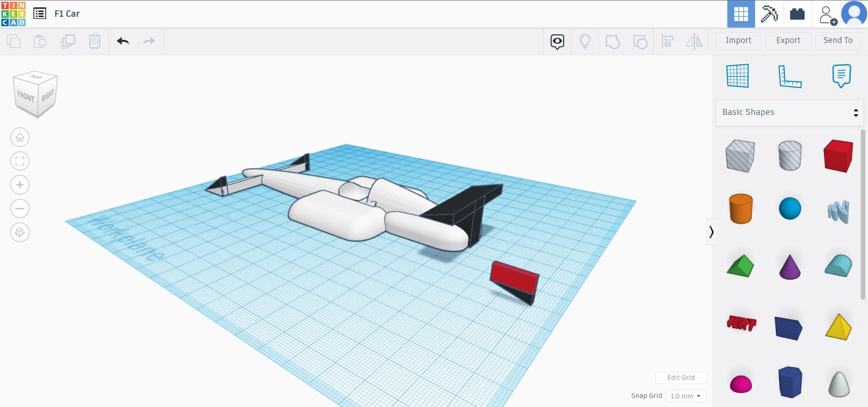Click the Tinkercad logo
This screenshot has height=407, width=868.
(x=14, y=14)
